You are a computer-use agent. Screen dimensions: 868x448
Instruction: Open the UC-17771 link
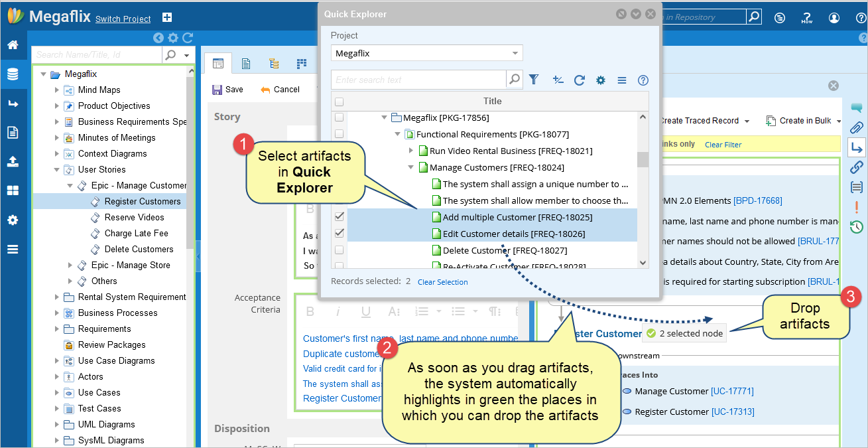point(732,392)
